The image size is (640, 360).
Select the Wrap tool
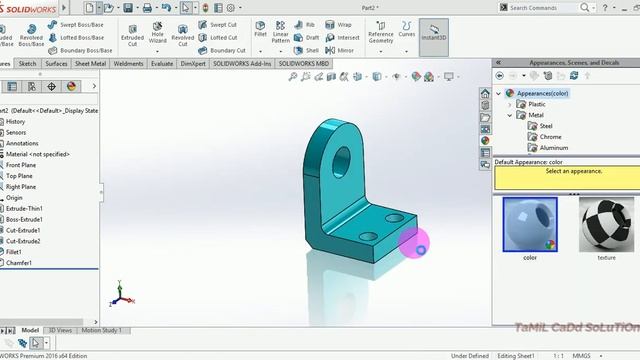[338, 24]
